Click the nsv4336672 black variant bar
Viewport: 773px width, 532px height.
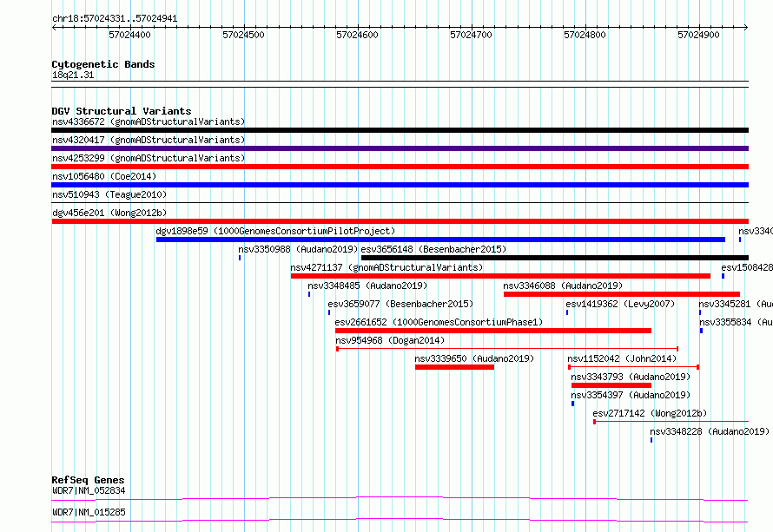tap(400, 130)
